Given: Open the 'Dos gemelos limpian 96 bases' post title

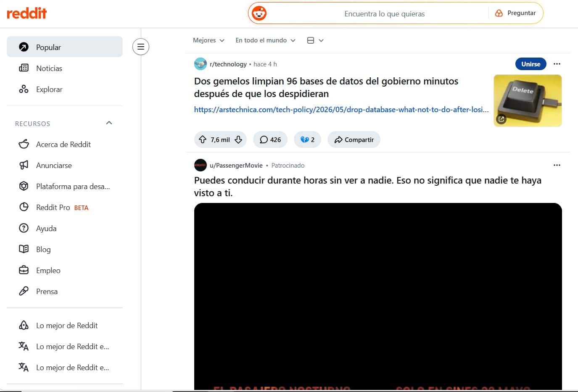Looking at the screenshot, I should 326,87.
